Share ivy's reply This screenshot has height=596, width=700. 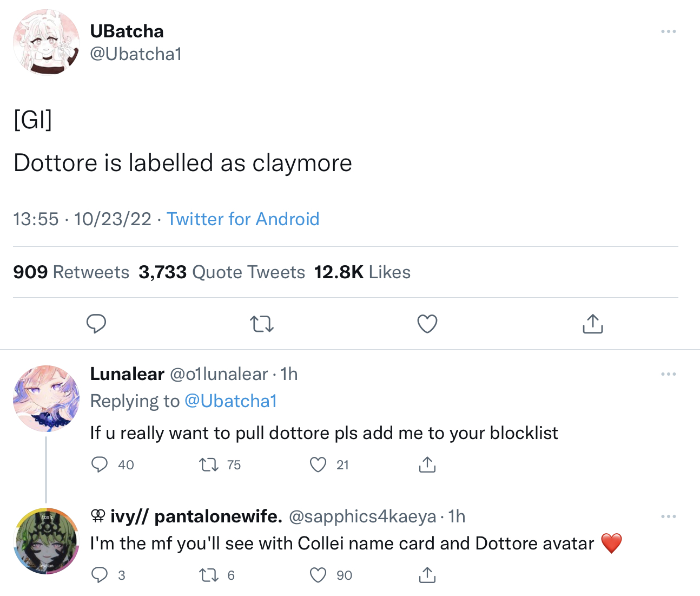point(427,575)
